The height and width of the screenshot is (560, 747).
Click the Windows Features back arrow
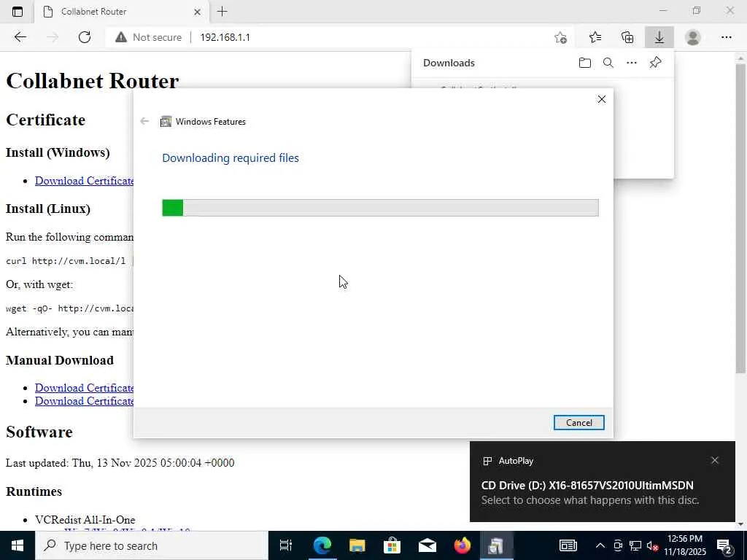[x=144, y=122]
